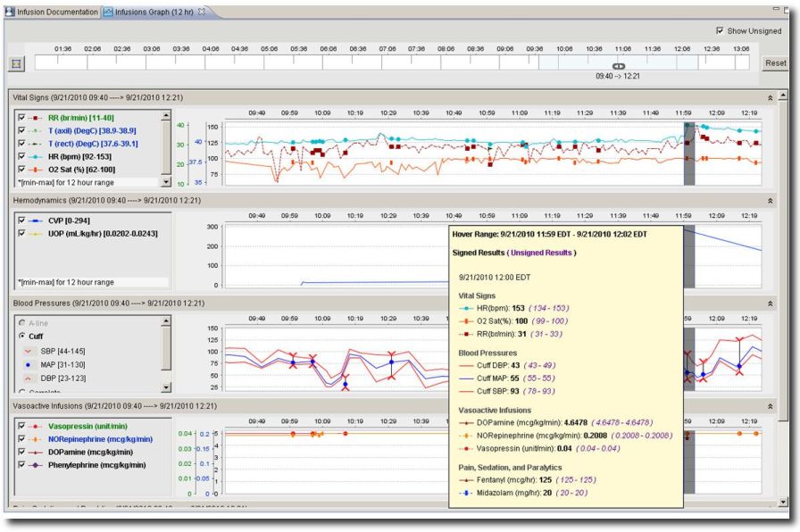Screen dimensions: 800x532
Task: Click the time range slider handle
Action: tap(619, 66)
